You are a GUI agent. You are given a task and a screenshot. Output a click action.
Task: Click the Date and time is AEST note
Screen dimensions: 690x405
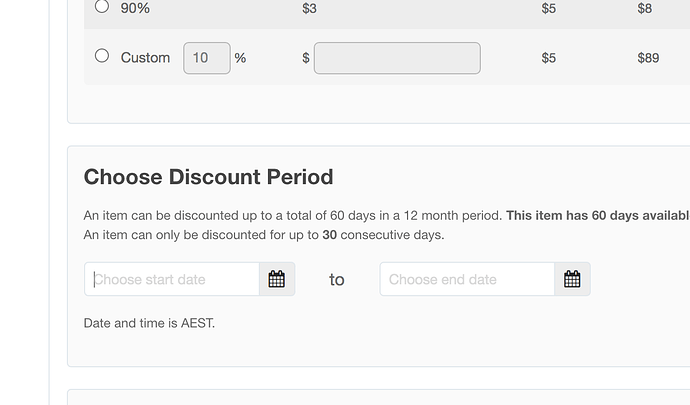tap(149, 323)
